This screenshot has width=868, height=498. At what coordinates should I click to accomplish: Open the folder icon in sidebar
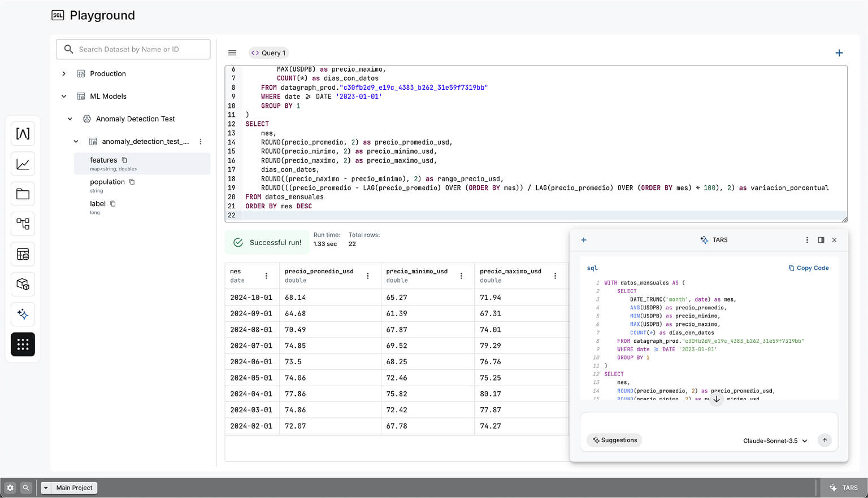[x=23, y=194]
